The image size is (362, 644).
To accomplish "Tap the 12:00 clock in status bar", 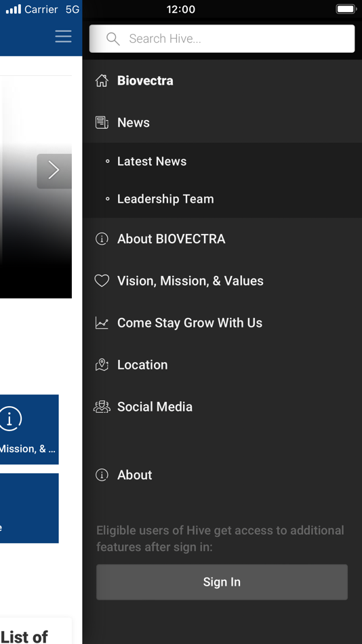I will (181, 9).
